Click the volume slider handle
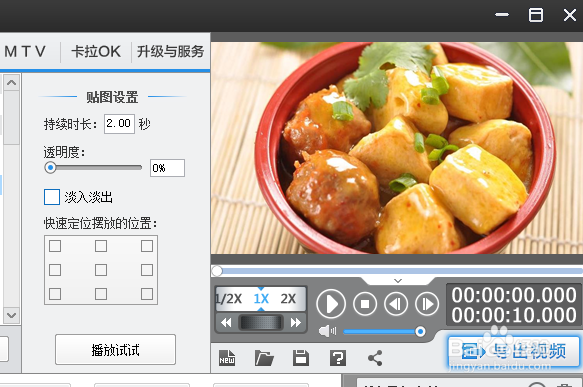 click(x=420, y=331)
